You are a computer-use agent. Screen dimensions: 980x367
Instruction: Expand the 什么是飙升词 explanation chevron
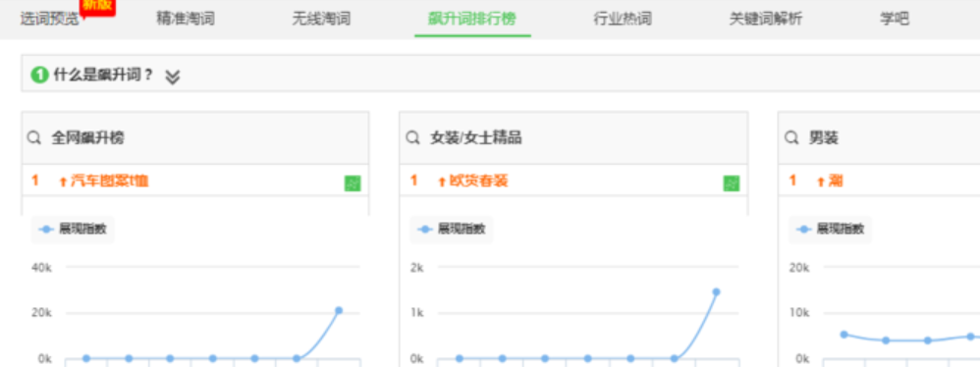point(173,77)
